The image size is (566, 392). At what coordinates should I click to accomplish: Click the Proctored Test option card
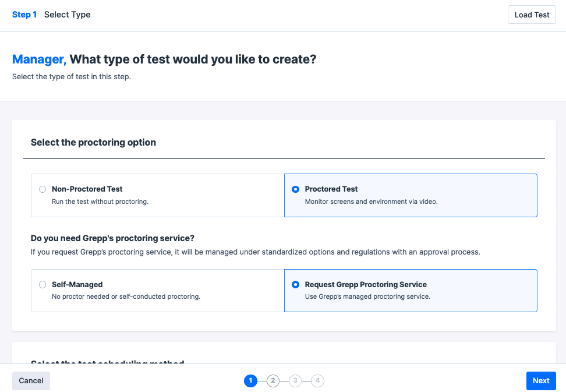[411, 195]
